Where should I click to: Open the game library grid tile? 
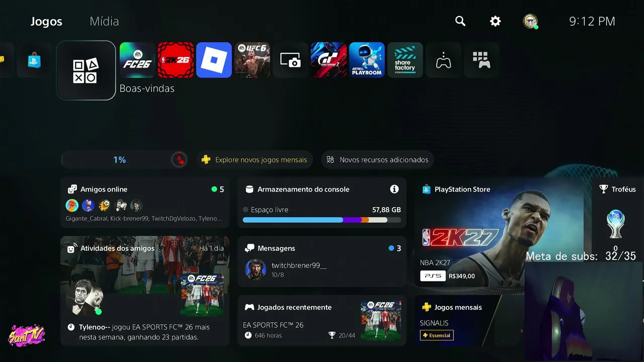481,60
